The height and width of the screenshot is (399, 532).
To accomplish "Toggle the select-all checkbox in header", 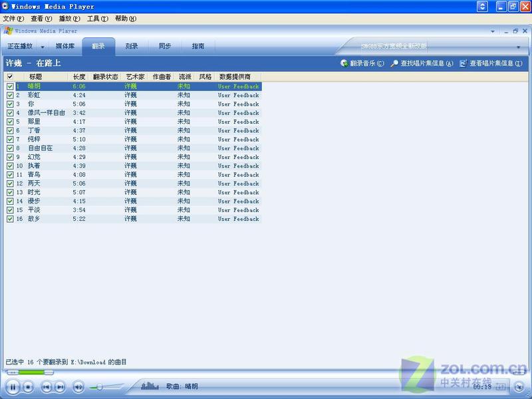I will click(10, 76).
